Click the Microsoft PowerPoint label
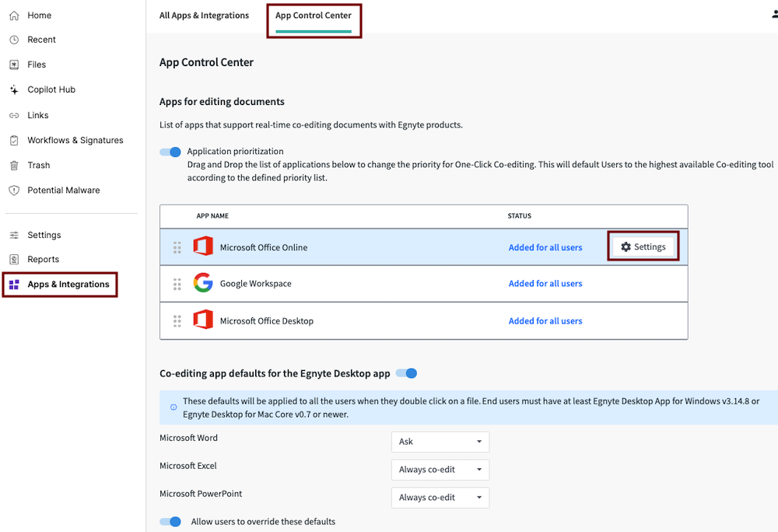This screenshot has height=532, width=778. point(201,494)
